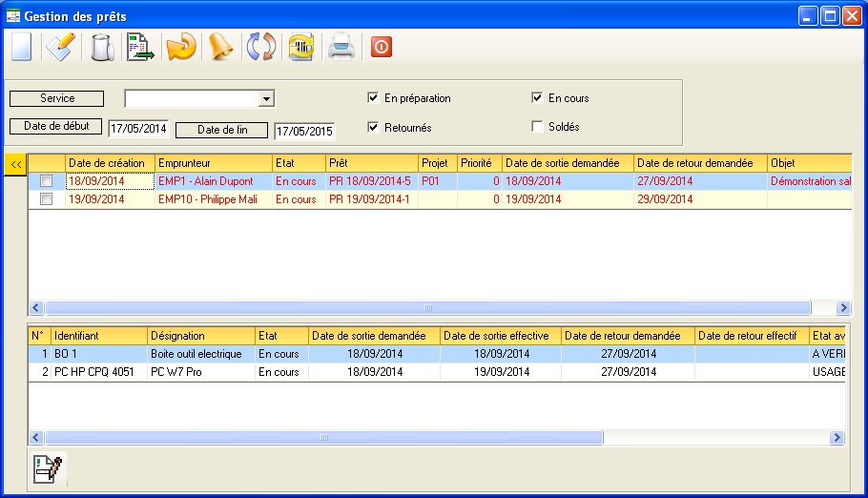Viewport: 868px width, 498px height.
Task: Click Date de retour effectif column header
Action: (x=752, y=336)
